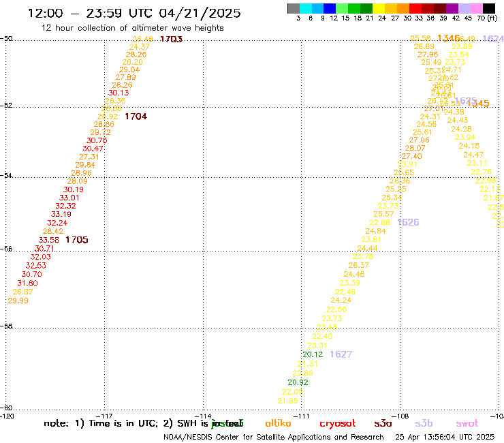Click the wave height value 27.31
The image size is (504, 443).
[89, 157]
